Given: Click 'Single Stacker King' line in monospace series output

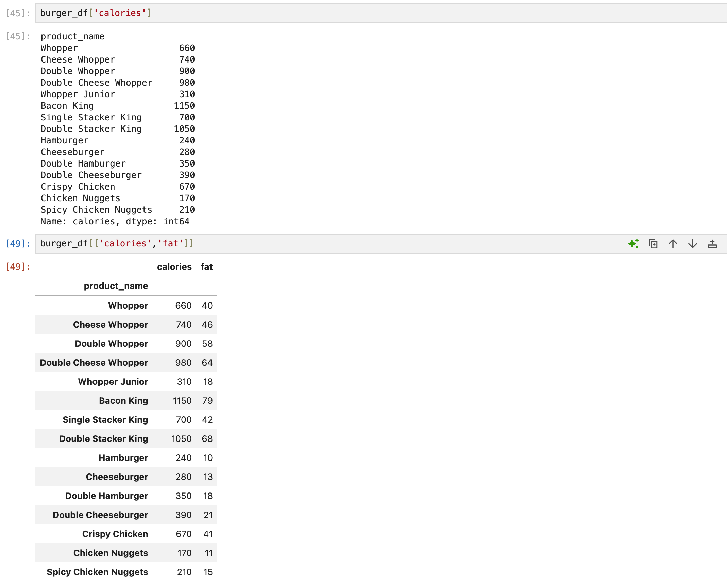Looking at the screenshot, I should click(91, 117).
